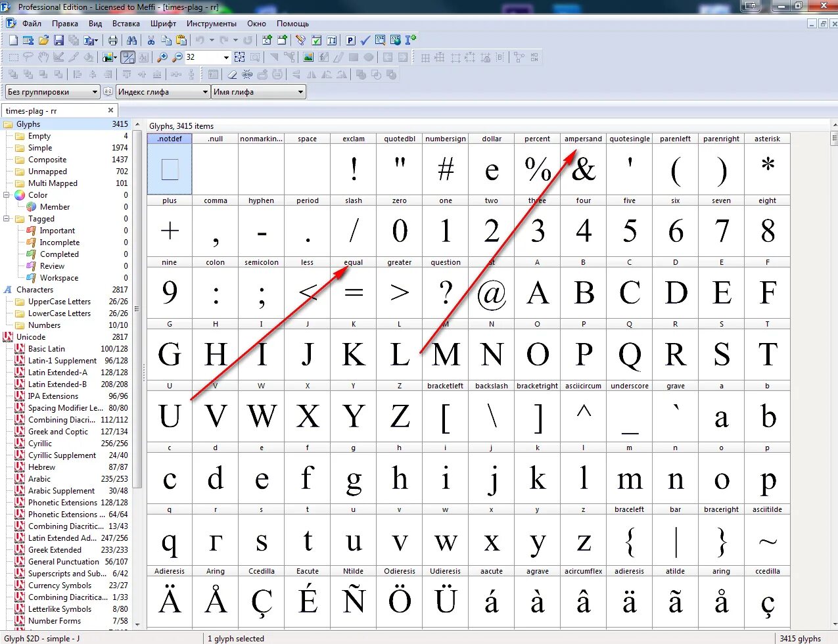Click the Find binoculars icon
The width and height of the screenshot is (838, 644).
tap(131, 40)
